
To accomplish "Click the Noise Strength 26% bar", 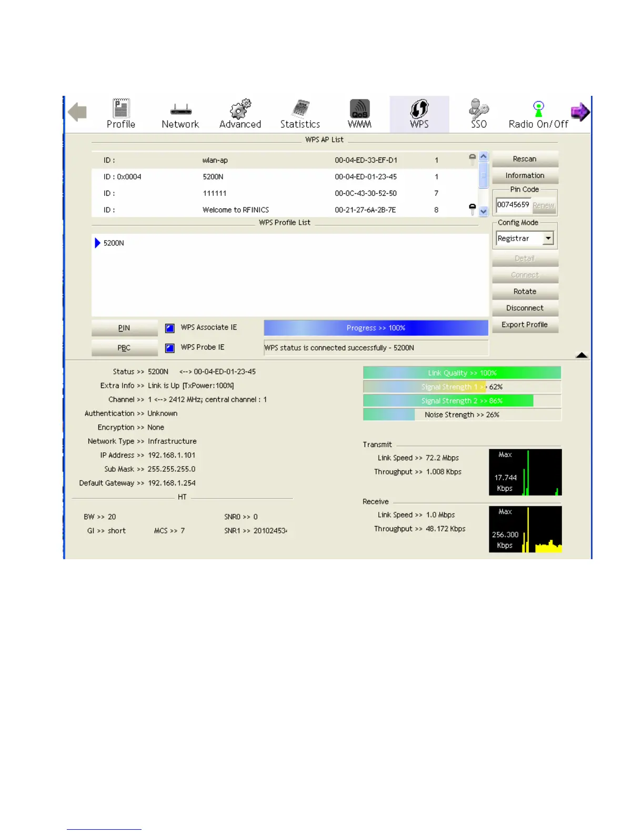I will pyautogui.click(x=462, y=415).
